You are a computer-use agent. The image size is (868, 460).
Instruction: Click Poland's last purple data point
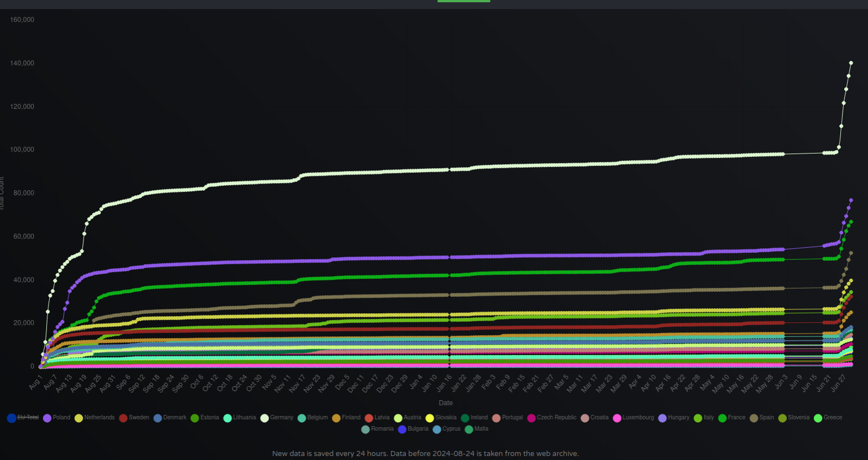coord(851,200)
